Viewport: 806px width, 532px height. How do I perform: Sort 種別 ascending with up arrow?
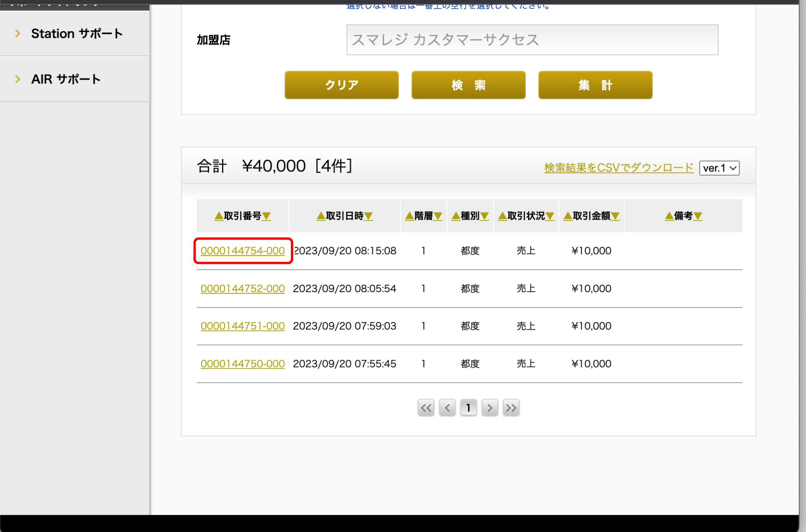pos(456,216)
